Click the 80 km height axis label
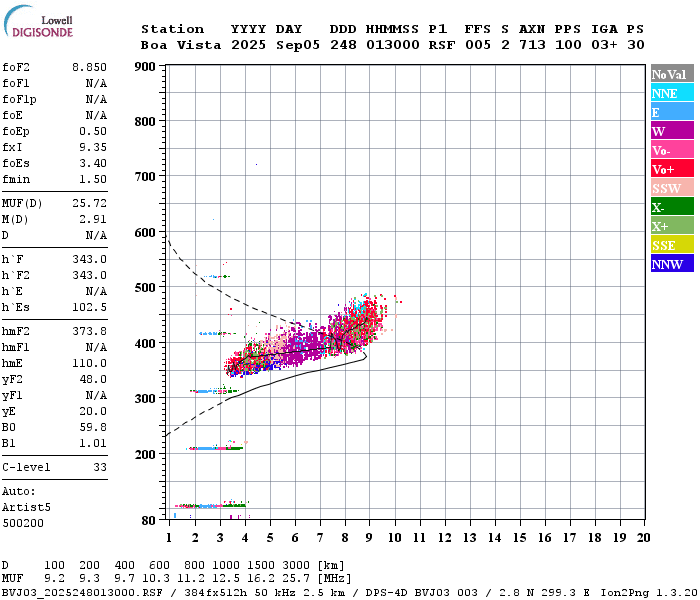 tap(149, 521)
